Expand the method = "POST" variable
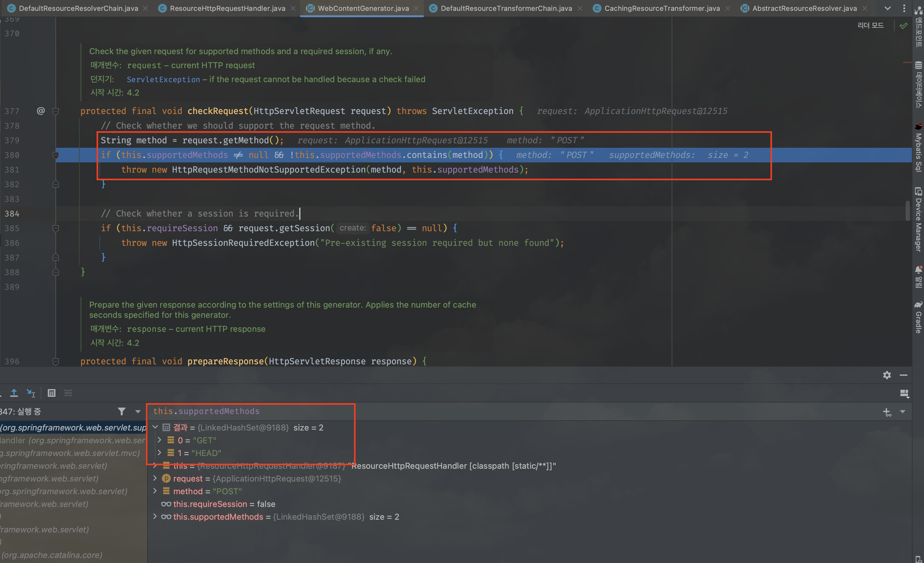Screen dimensions: 924x563 coord(155,491)
